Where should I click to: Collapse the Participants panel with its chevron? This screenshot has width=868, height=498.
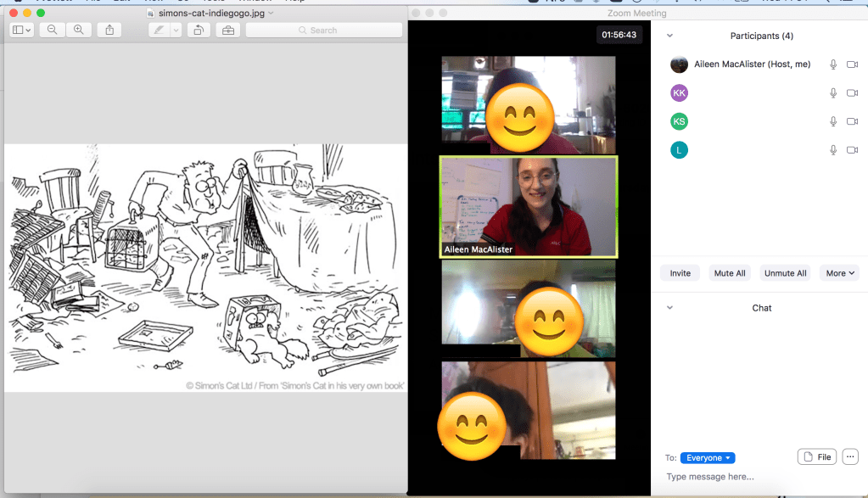669,36
